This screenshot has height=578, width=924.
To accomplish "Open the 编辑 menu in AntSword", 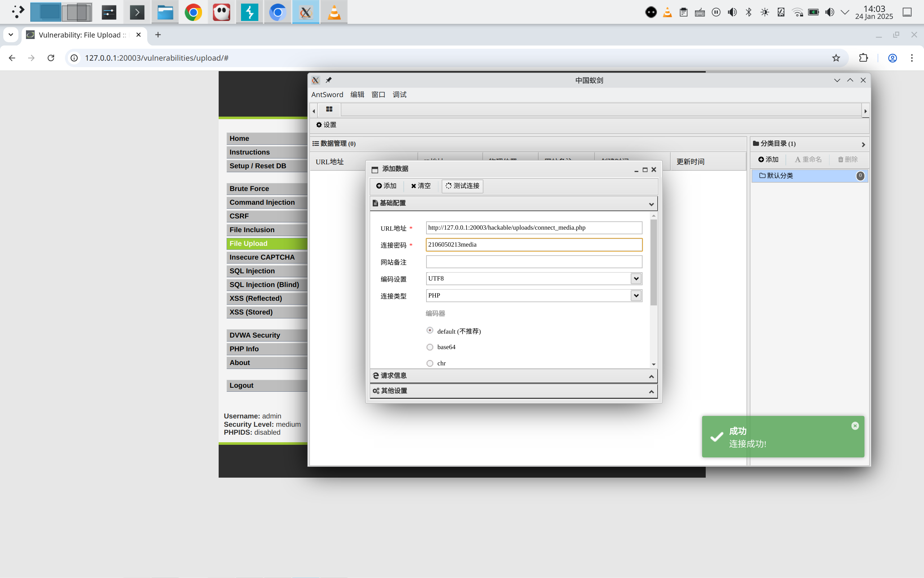I will pos(357,95).
